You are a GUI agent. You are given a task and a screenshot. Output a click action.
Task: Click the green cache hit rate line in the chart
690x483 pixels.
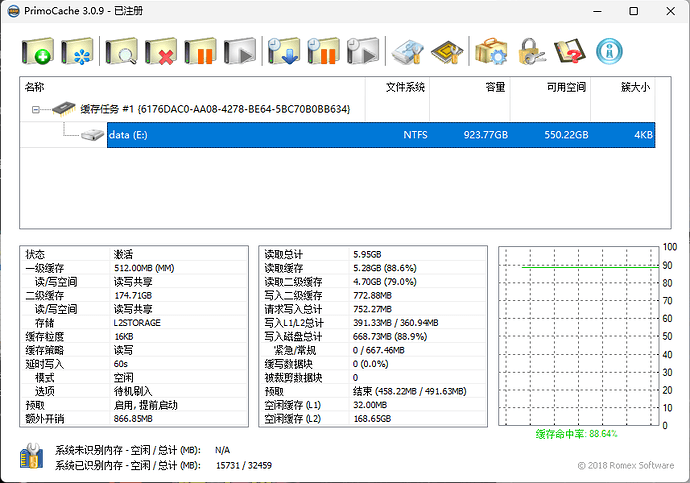point(591,267)
